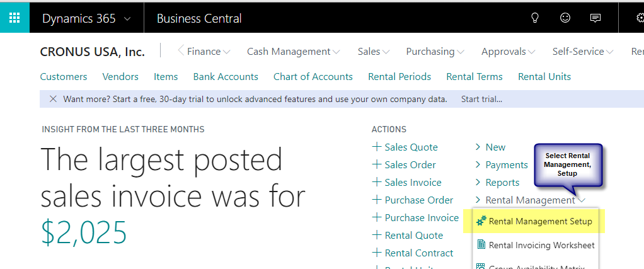Expand the Payments action group
Viewport: 644px width, 269px height.
(502, 164)
